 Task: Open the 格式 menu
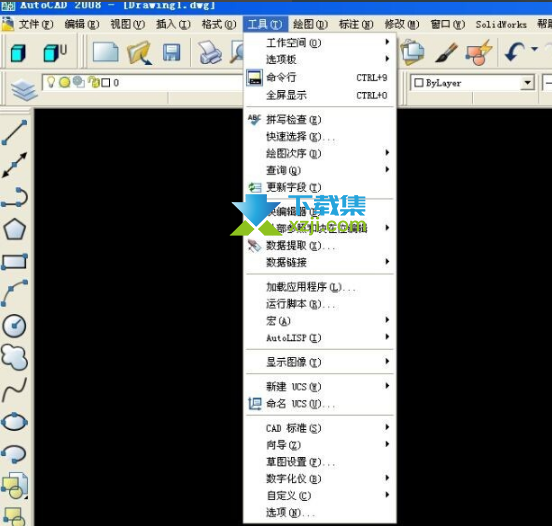(x=219, y=24)
